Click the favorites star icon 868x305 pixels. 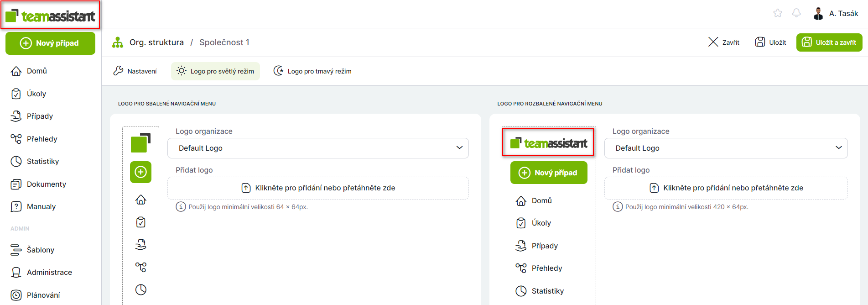click(778, 13)
